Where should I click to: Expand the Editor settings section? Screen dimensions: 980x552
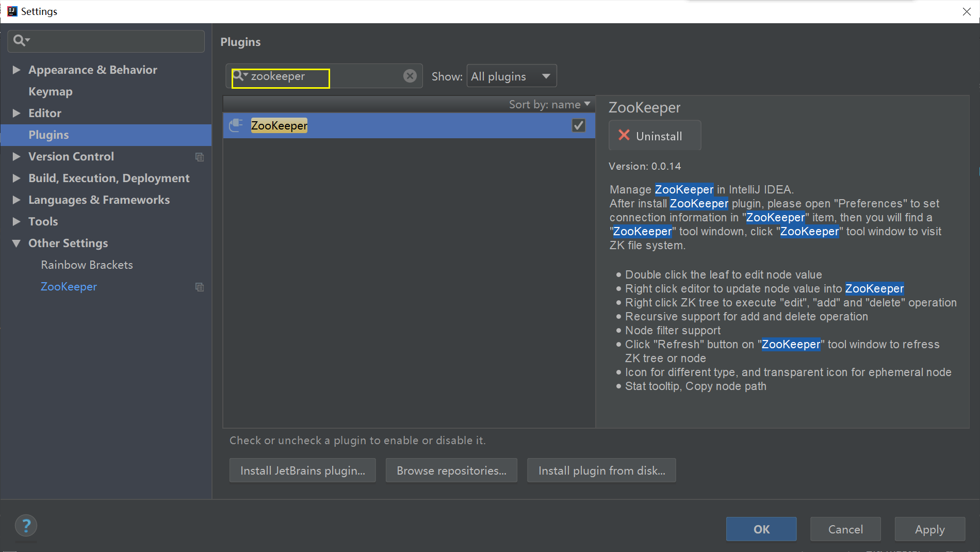[17, 113]
